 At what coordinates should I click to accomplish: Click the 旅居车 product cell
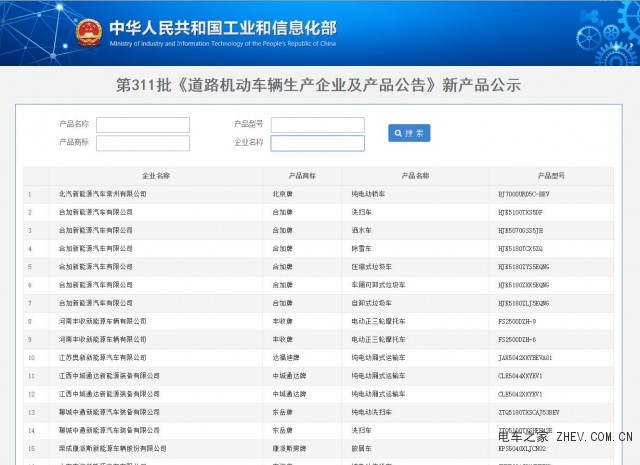(x=361, y=449)
